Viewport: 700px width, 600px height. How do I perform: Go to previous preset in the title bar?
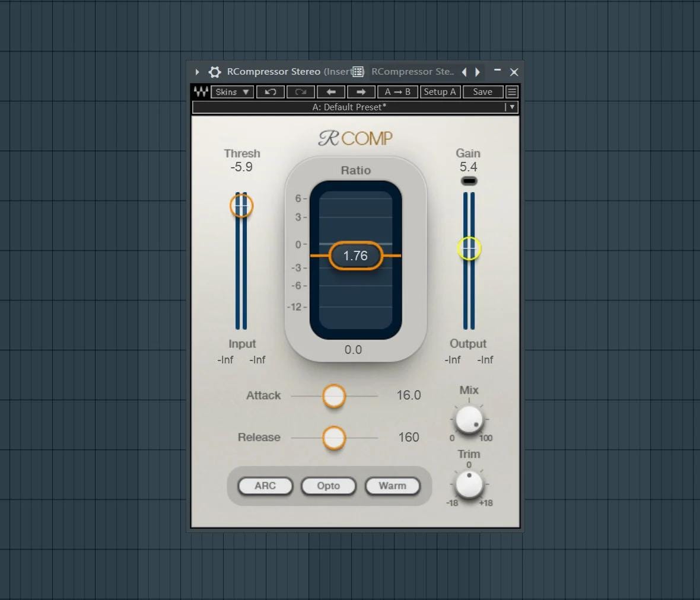pos(464,72)
